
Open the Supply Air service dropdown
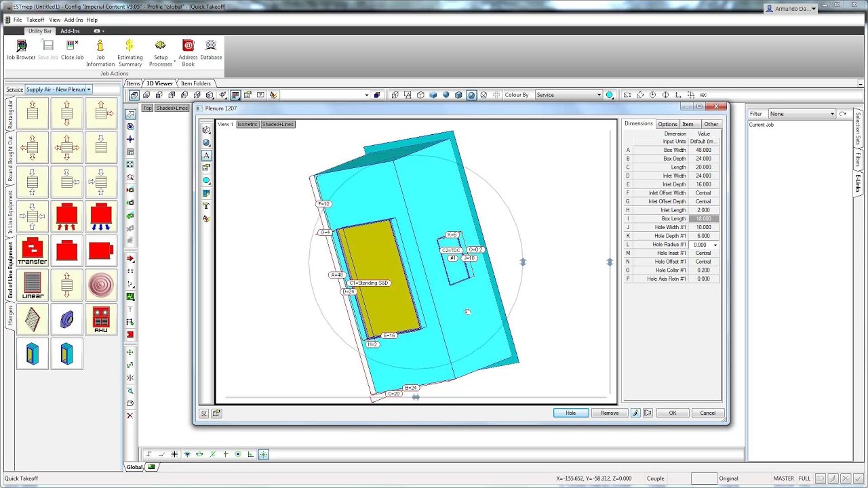click(88, 89)
